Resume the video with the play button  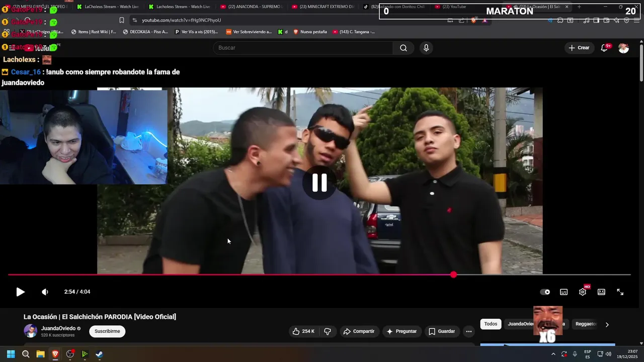[x=20, y=292]
